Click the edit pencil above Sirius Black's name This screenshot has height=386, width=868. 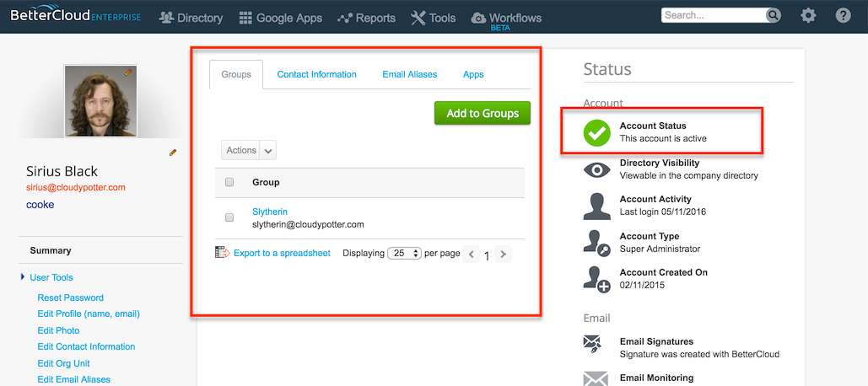click(x=173, y=153)
